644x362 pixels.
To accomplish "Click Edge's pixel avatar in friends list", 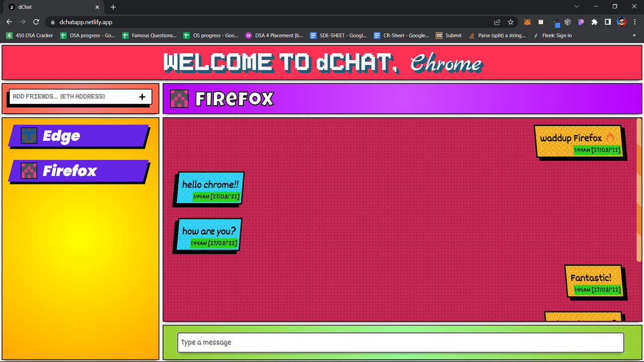I will point(29,136).
